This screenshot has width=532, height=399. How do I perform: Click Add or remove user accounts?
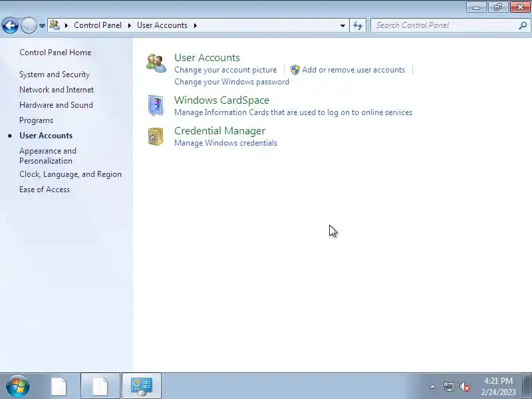354,70
